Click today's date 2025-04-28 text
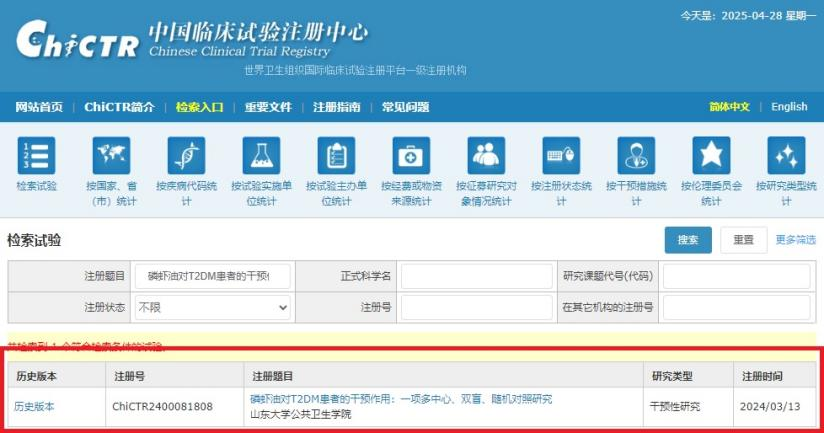824x433 pixels. point(752,16)
